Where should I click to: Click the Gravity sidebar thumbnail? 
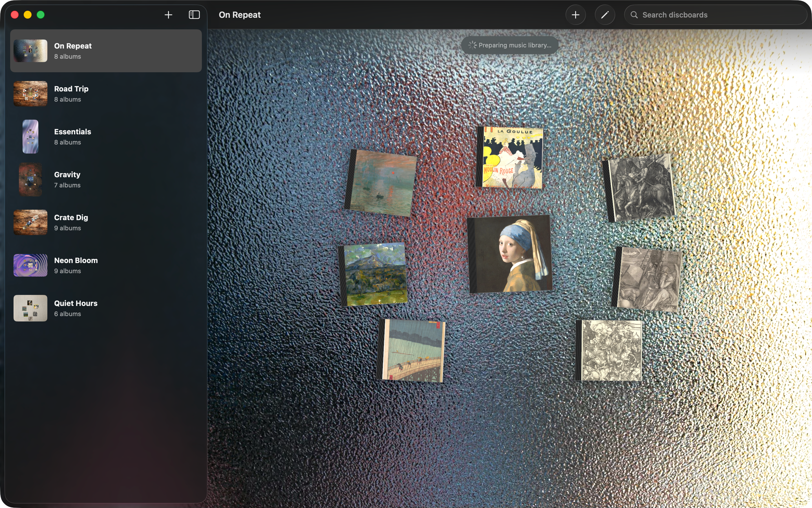[x=30, y=179]
